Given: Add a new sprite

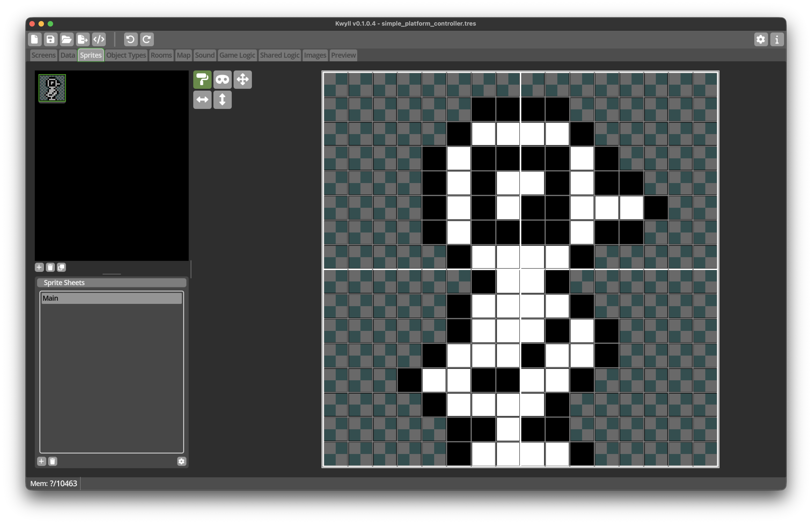Looking at the screenshot, I should tap(39, 267).
